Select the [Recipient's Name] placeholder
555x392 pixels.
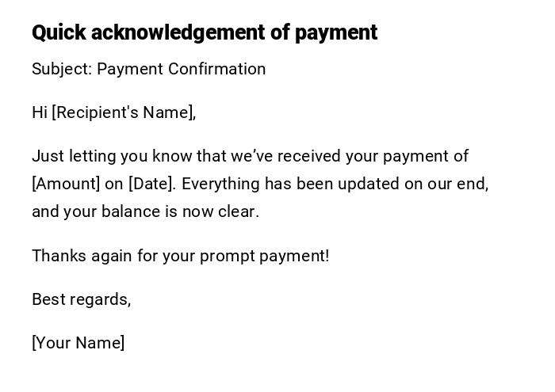coord(124,112)
